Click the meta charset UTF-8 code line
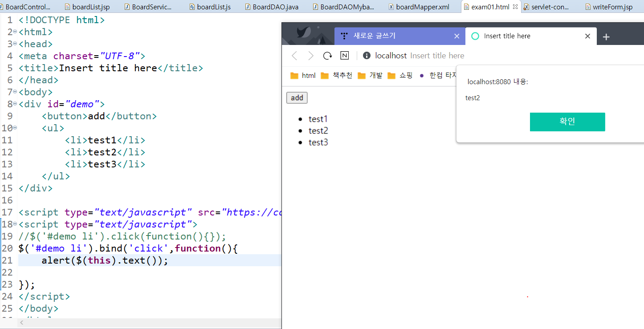644x329 pixels. pyautogui.click(x=82, y=56)
